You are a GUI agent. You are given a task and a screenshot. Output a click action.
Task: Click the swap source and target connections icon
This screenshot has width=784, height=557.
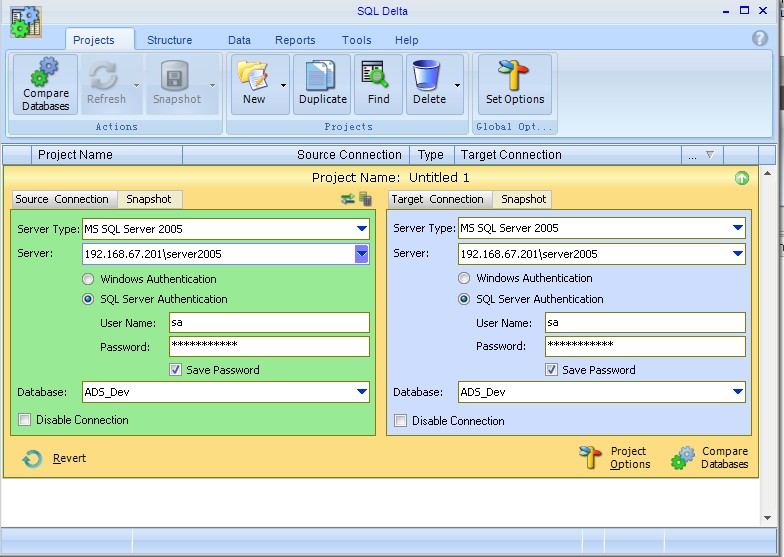click(347, 199)
